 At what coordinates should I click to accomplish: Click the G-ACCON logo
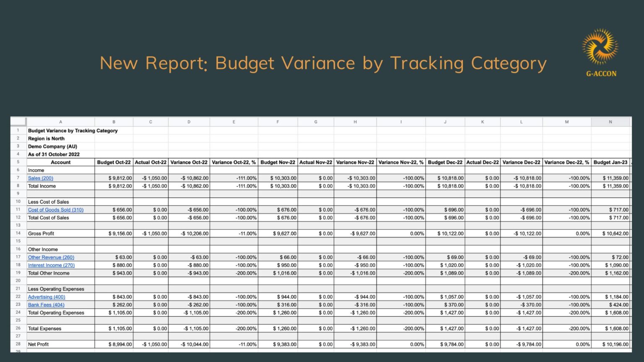coord(600,50)
